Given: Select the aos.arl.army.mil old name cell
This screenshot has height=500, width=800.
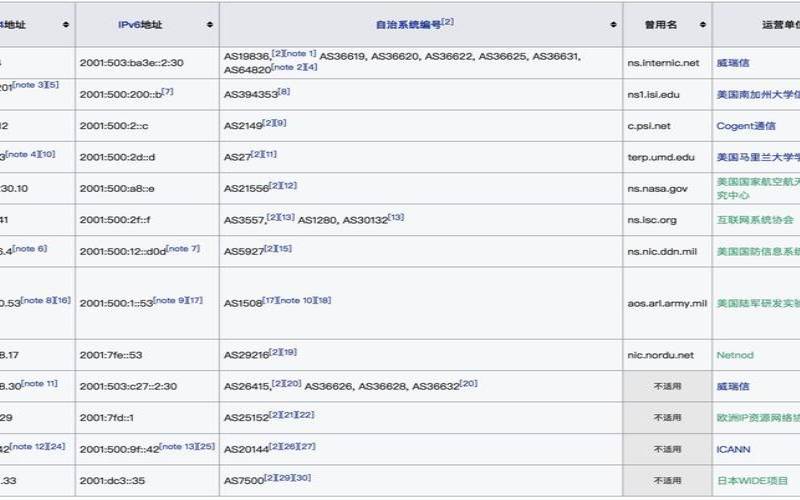Looking at the screenshot, I should pyautogui.click(x=667, y=303).
